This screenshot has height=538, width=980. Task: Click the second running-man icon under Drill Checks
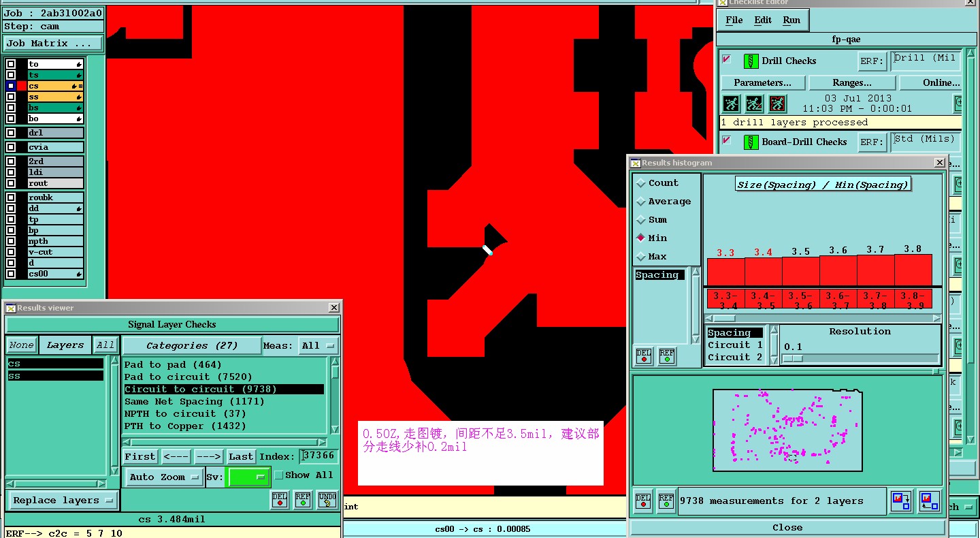coord(754,104)
